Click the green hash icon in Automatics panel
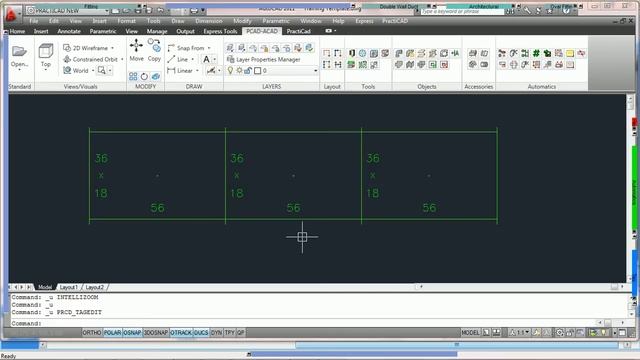 (x=536, y=53)
